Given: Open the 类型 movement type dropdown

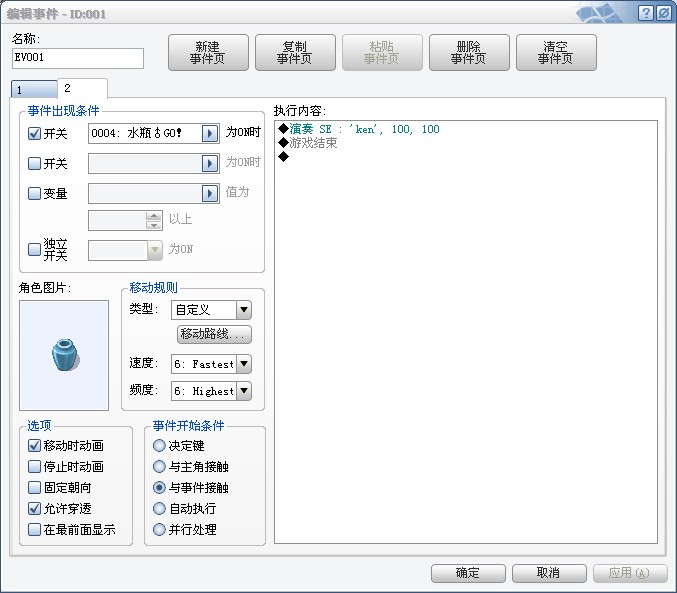Looking at the screenshot, I should click(244, 310).
